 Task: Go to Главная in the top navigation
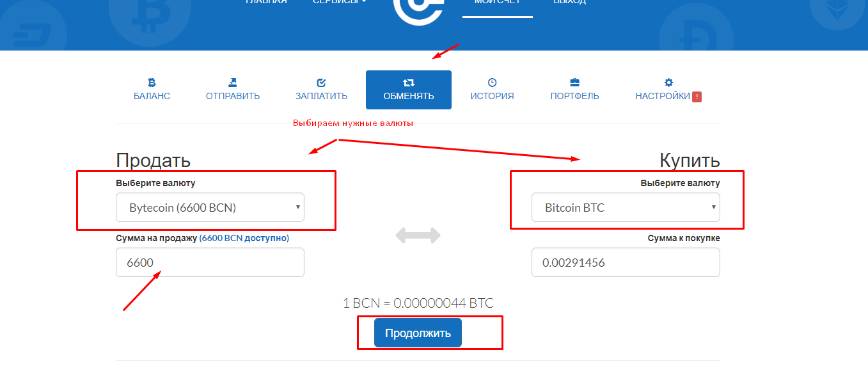pyautogui.click(x=266, y=2)
